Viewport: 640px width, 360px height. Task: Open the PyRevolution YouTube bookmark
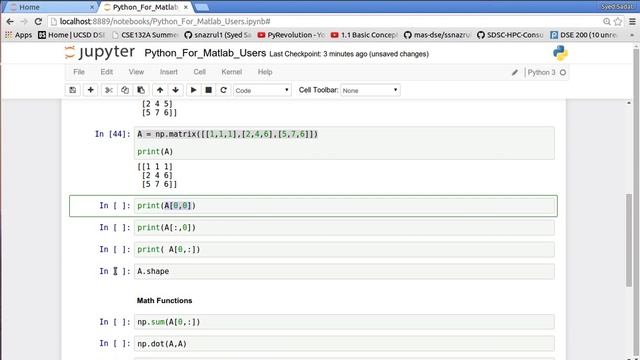click(x=291, y=35)
